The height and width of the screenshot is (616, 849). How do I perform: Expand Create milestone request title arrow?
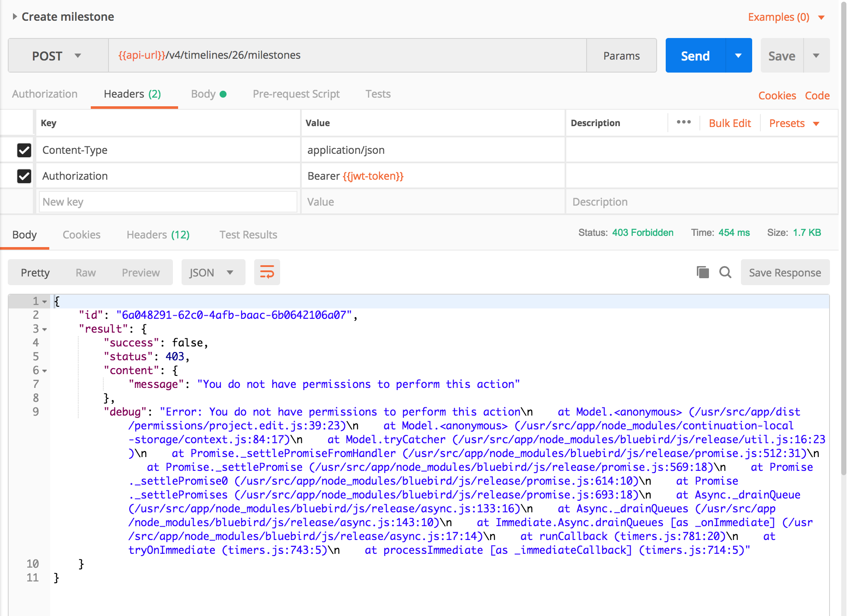pos(15,16)
